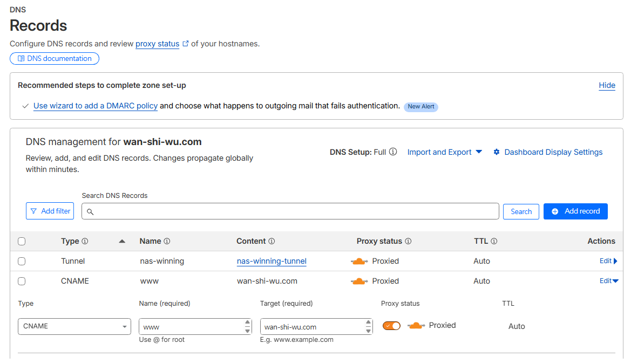Expand the Import and Export menu

[444, 152]
